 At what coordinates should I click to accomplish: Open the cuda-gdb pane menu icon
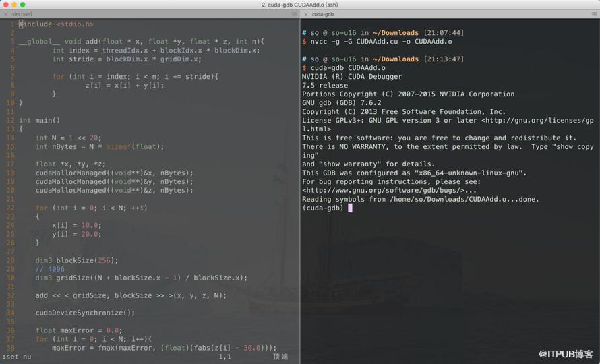pyautogui.click(x=594, y=14)
